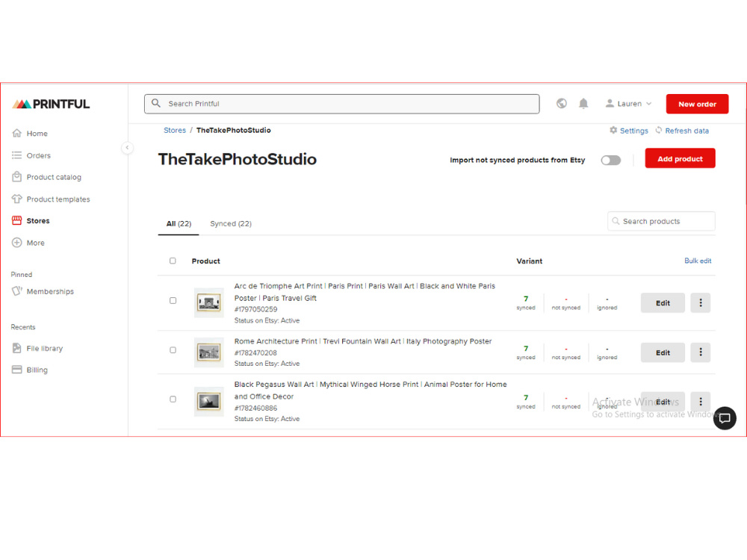Open Rome Architecture Print thumbnail
Screen dimensions: 747x560
pyautogui.click(x=208, y=352)
